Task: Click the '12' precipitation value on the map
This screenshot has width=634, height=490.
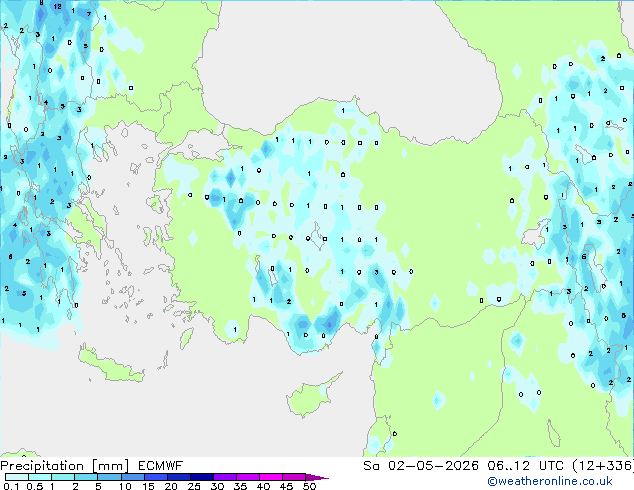Action: tap(57, 6)
